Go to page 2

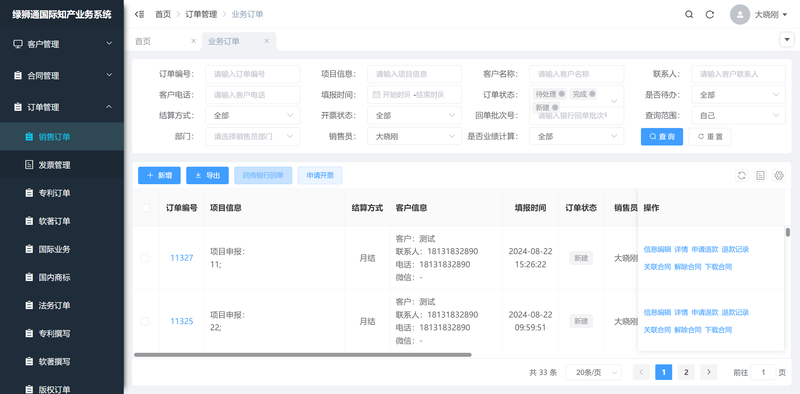tap(686, 372)
